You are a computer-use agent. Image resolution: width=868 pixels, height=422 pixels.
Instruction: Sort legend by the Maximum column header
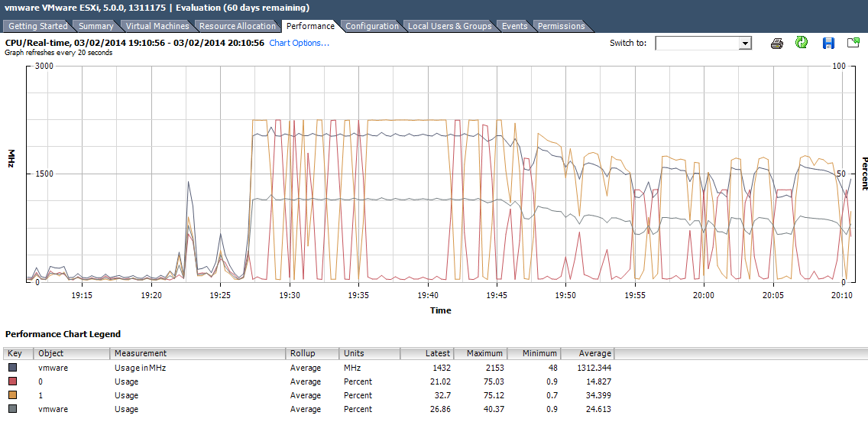coord(480,353)
